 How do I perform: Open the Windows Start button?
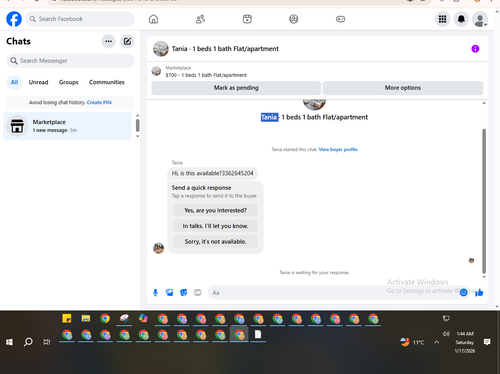9,342
